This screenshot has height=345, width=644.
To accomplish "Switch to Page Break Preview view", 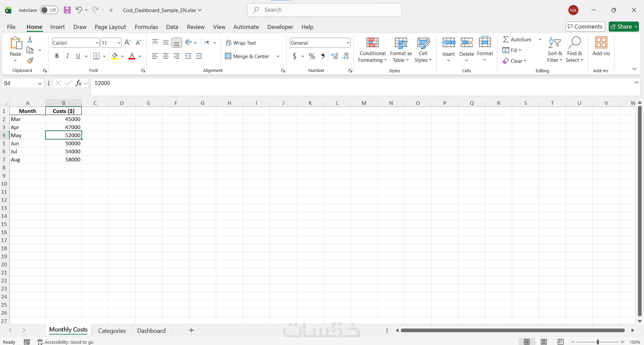I will coord(561,342).
